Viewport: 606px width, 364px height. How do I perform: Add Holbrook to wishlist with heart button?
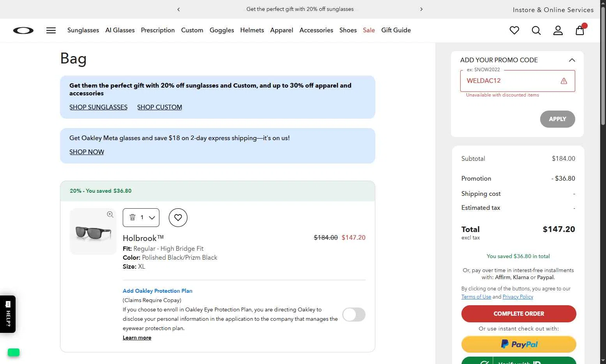coord(178,218)
